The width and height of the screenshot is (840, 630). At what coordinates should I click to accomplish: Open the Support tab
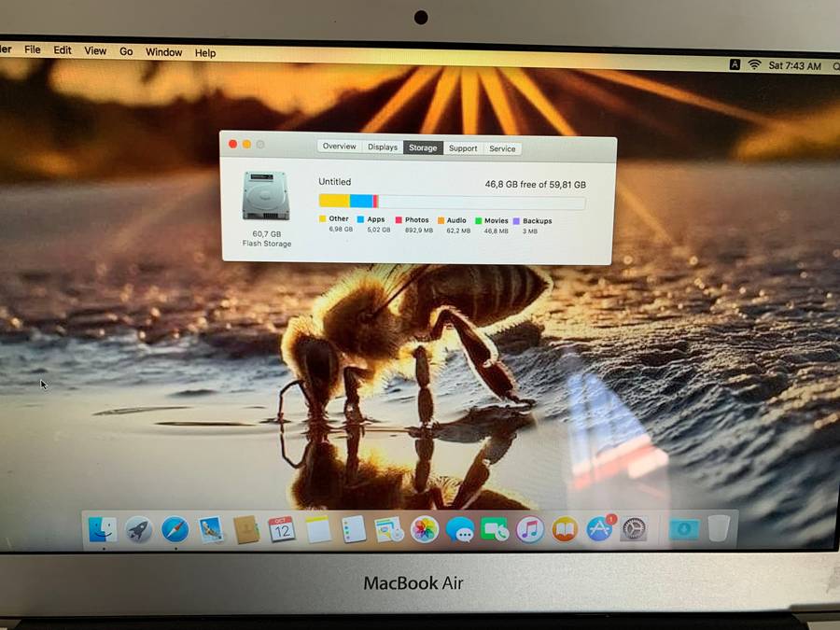462,148
